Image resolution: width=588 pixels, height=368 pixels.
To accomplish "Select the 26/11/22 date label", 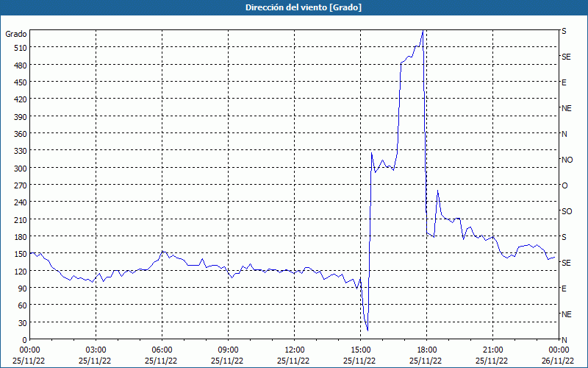I will pyautogui.click(x=558, y=361).
